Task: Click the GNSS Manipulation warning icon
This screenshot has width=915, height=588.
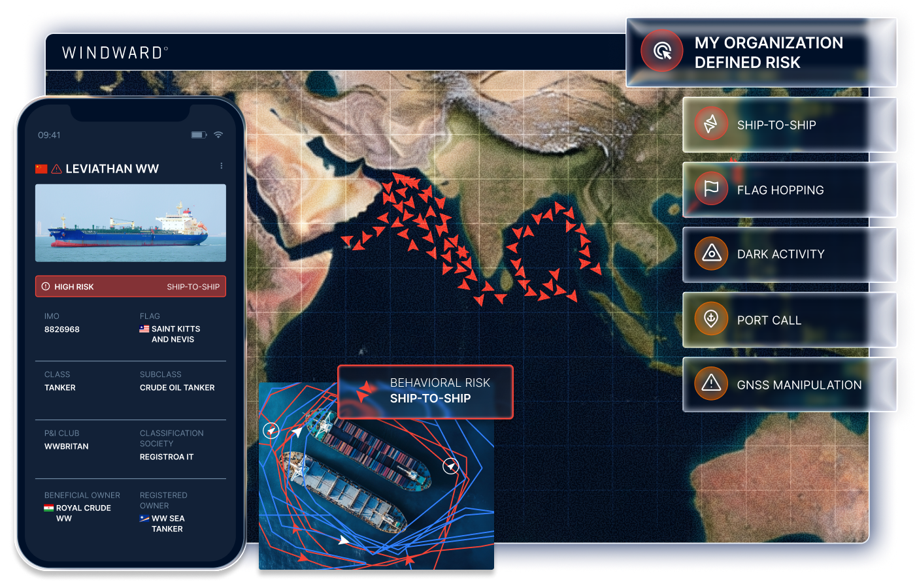Action: (711, 384)
